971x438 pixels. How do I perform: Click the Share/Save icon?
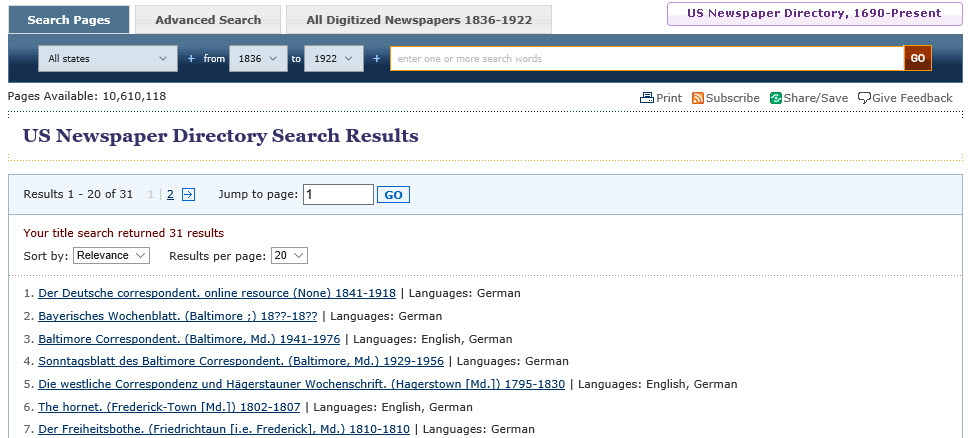[x=776, y=98]
